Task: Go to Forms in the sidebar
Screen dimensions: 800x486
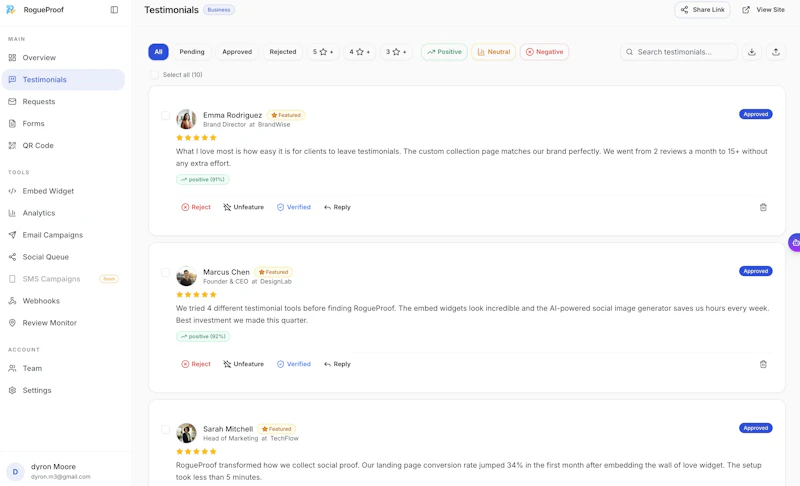Action: (x=63, y=123)
